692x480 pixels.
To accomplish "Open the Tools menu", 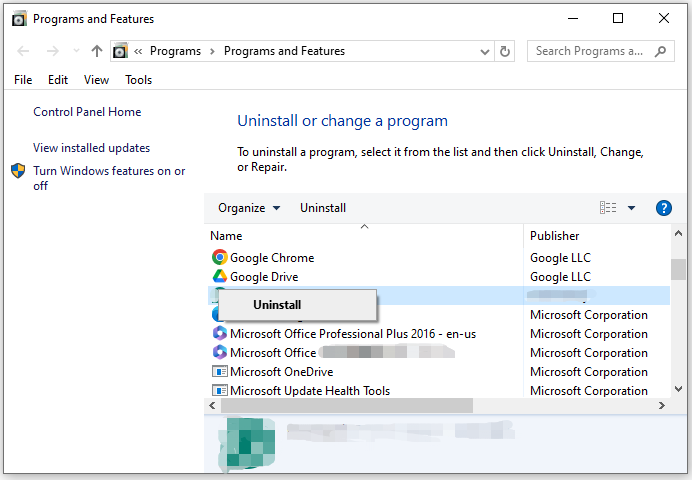I will [x=139, y=80].
